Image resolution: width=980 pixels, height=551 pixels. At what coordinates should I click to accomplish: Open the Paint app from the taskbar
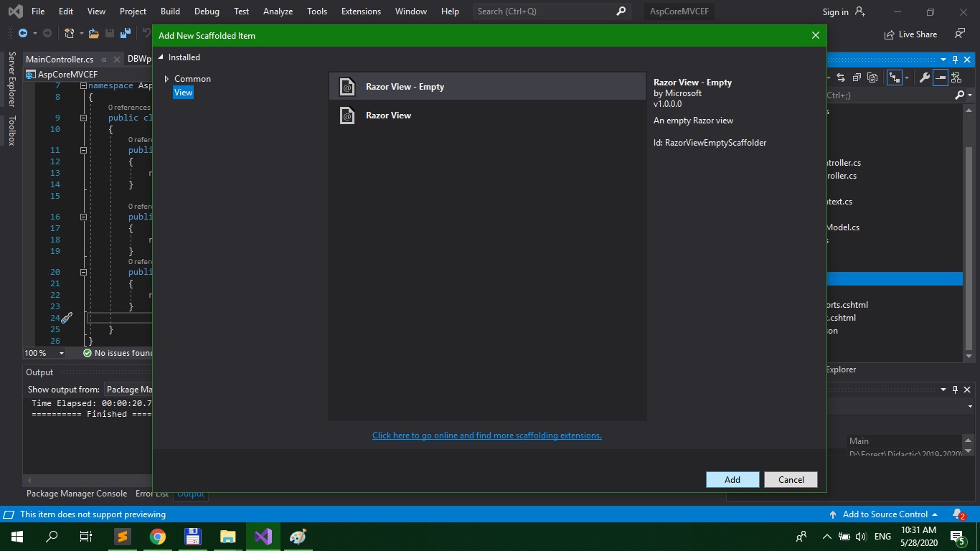click(x=298, y=536)
